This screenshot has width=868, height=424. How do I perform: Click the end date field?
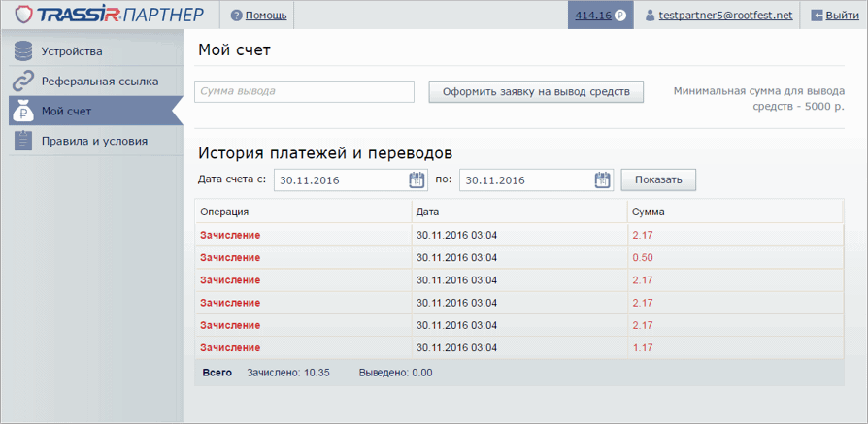524,179
